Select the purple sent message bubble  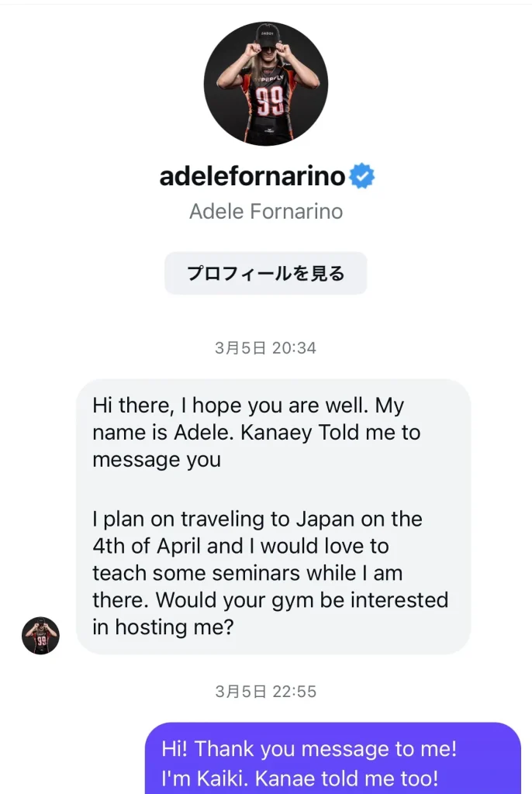pos(333,758)
